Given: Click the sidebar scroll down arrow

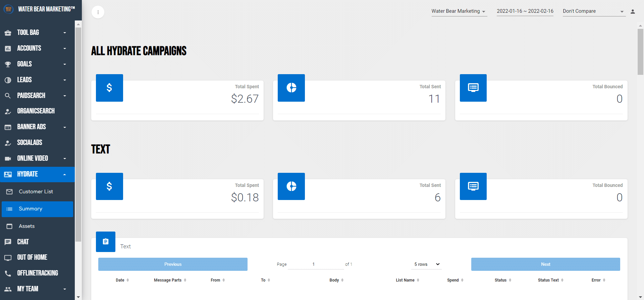Looking at the screenshot, I should tap(78, 297).
